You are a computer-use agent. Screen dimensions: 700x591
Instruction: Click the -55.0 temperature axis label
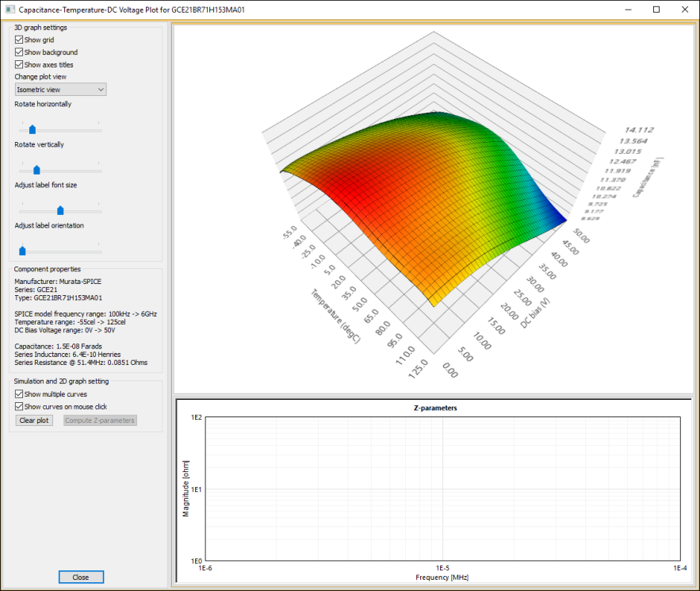(x=289, y=232)
